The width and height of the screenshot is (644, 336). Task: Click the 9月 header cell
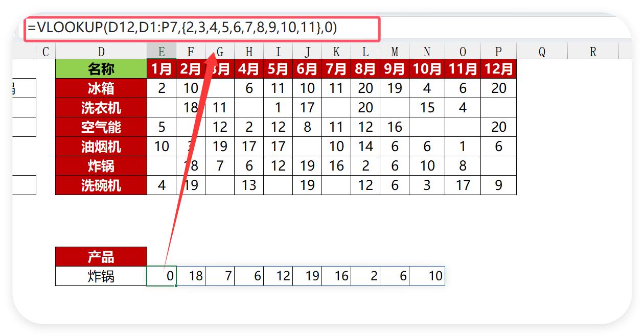tap(395, 69)
